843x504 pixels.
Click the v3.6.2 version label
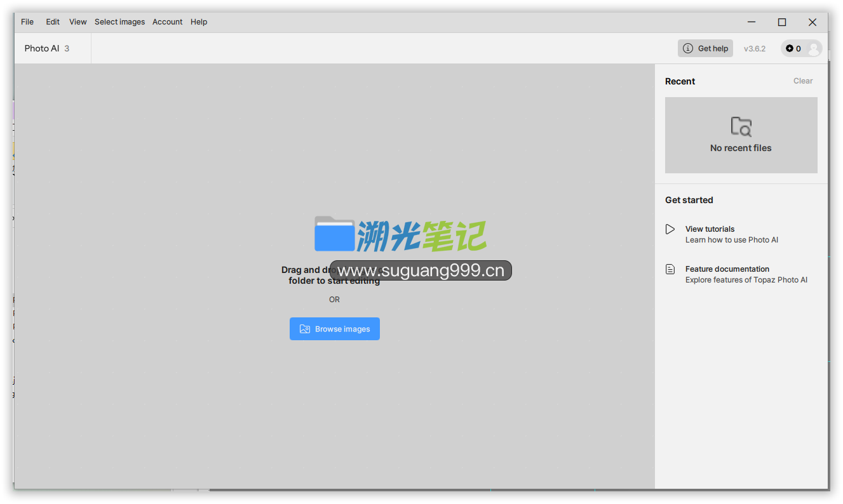point(755,48)
